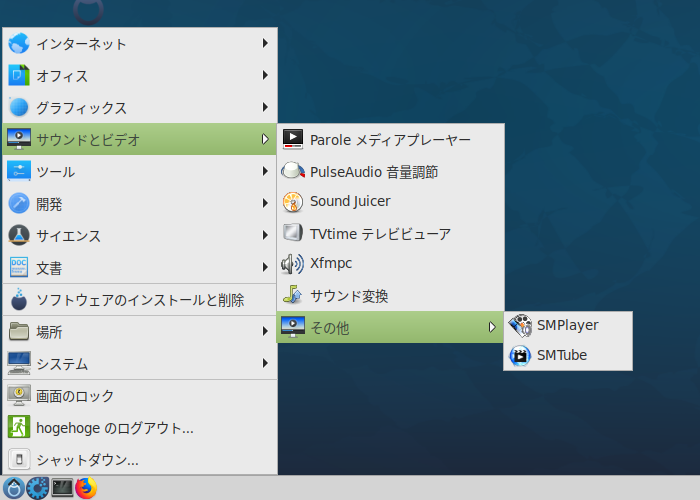Click the PulseAudio volume knob icon
The width and height of the screenshot is (700, 500).
293,171
